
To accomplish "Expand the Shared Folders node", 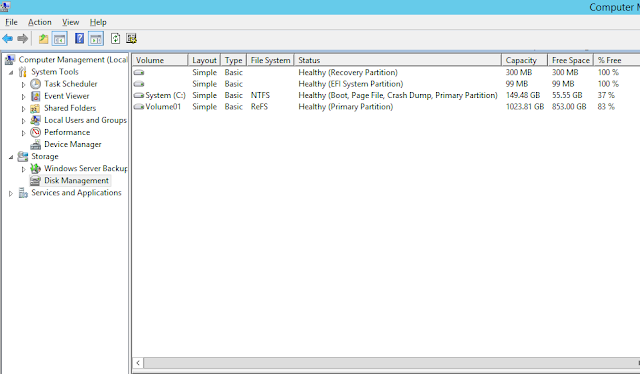I will click(x=24, y=109).
